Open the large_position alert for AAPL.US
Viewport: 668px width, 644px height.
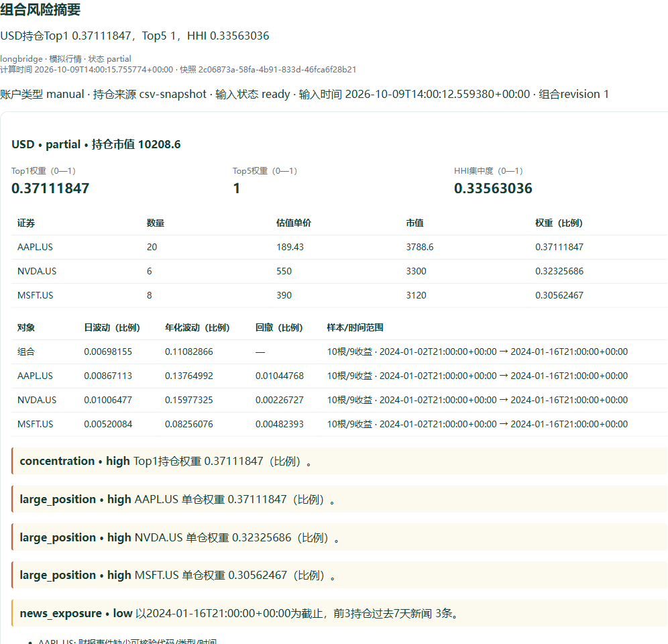[339, 500]
